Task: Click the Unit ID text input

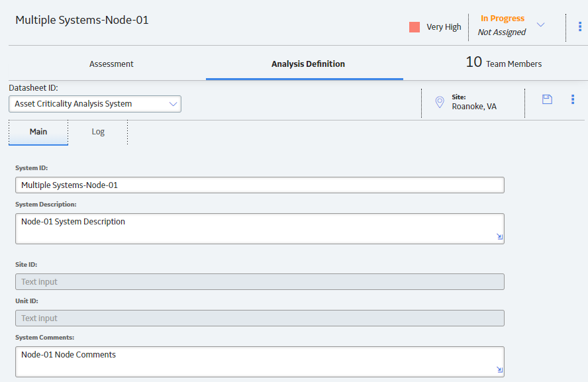Action: coord(260,318)
